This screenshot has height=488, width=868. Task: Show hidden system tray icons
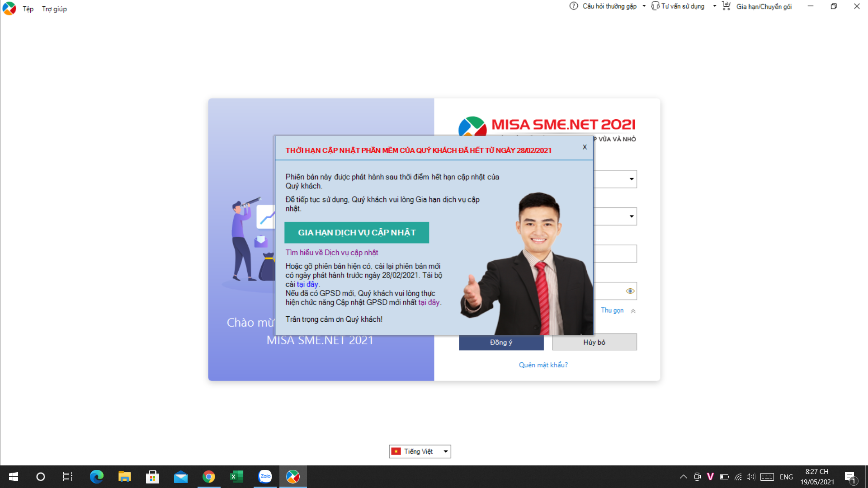(x=684, y=477)
